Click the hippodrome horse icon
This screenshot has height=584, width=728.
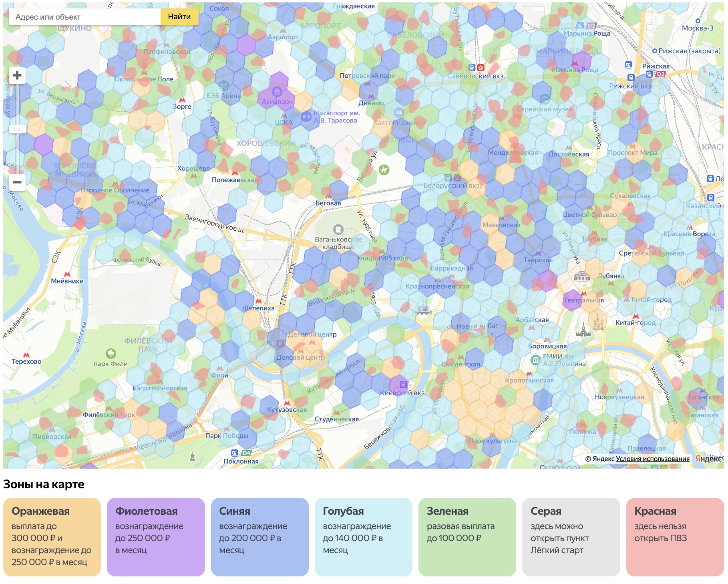click(384, 170)
